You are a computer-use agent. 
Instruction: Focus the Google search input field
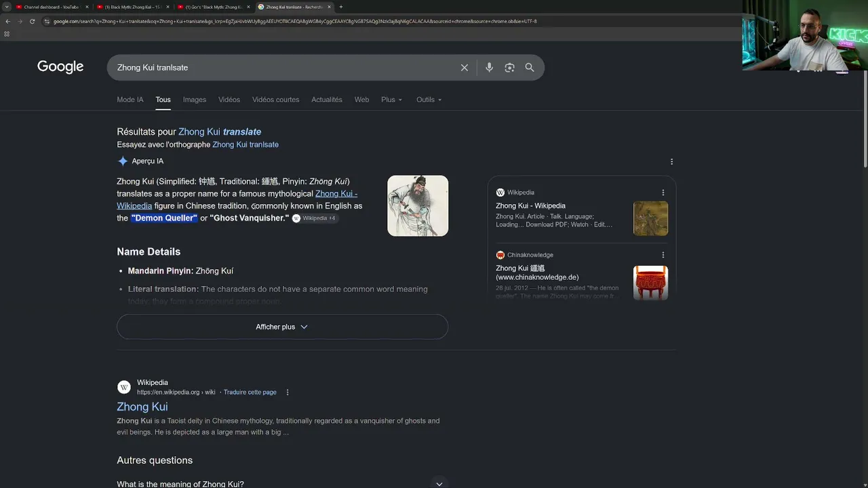285,68
